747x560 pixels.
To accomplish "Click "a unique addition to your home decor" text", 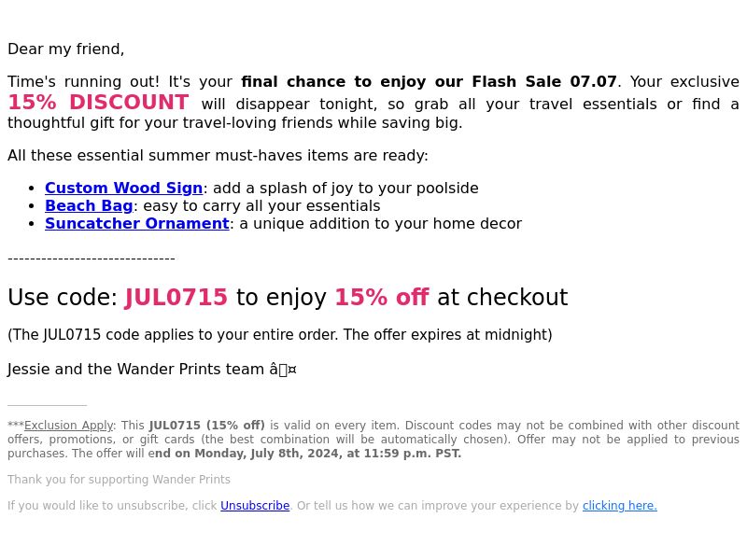I will tap(381, 223).
